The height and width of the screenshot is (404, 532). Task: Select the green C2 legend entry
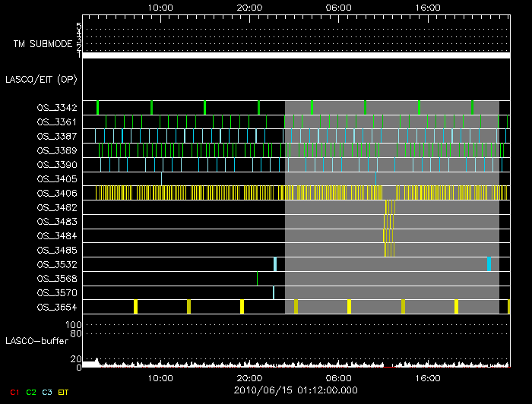click(30, 391)
